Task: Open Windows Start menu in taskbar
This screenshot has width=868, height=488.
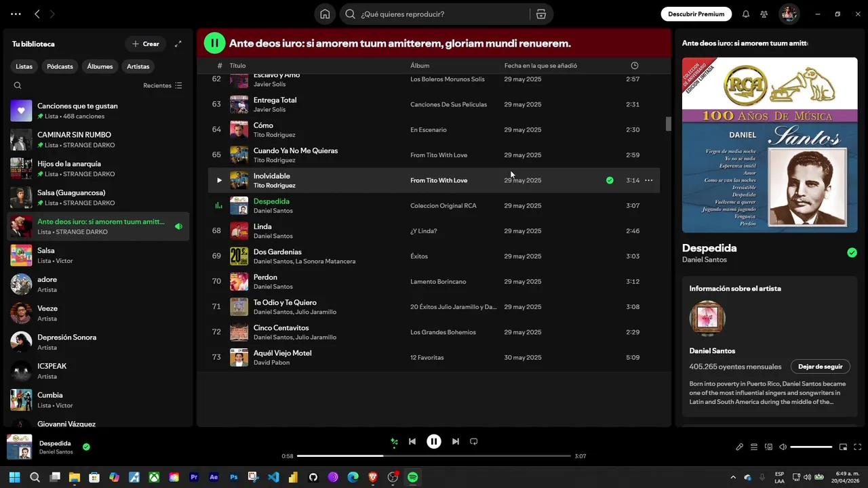Action: pos(14,477)
